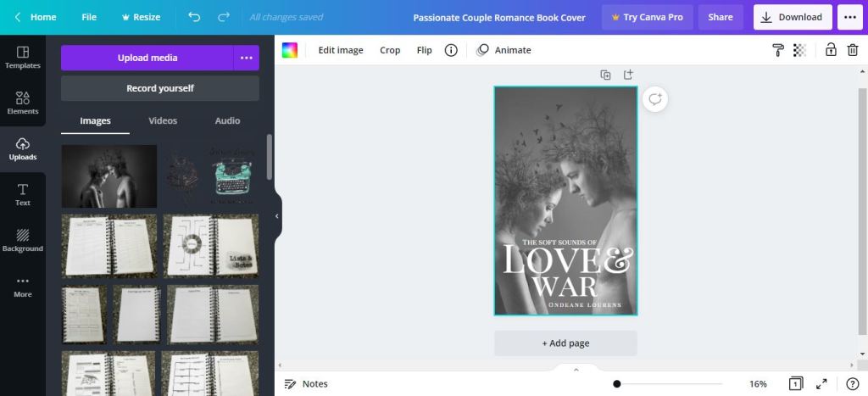Screen dimensions: 868x396
Task: Open the rainbow color picker swatch
Action: 290,50
